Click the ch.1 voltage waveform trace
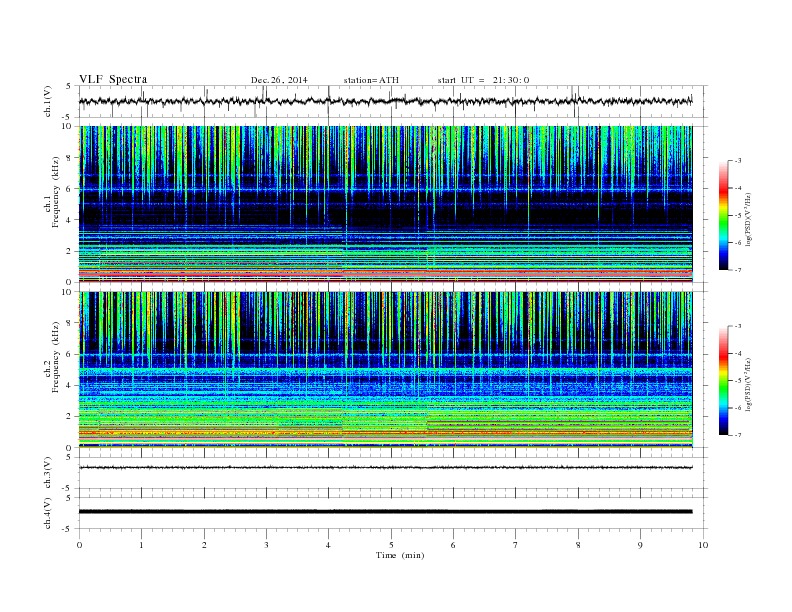This screenshot has height=612, width=792. coord(386,101)
